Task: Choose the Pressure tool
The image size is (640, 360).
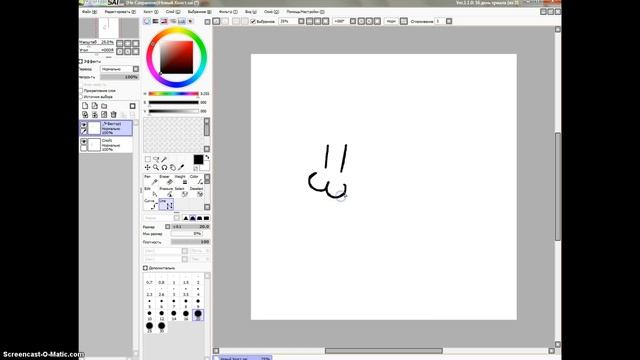Action: pos(166,192)
